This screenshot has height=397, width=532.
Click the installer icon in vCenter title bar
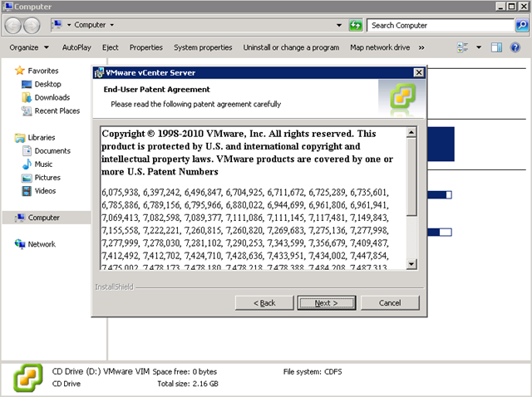click(x=99, y=72)
